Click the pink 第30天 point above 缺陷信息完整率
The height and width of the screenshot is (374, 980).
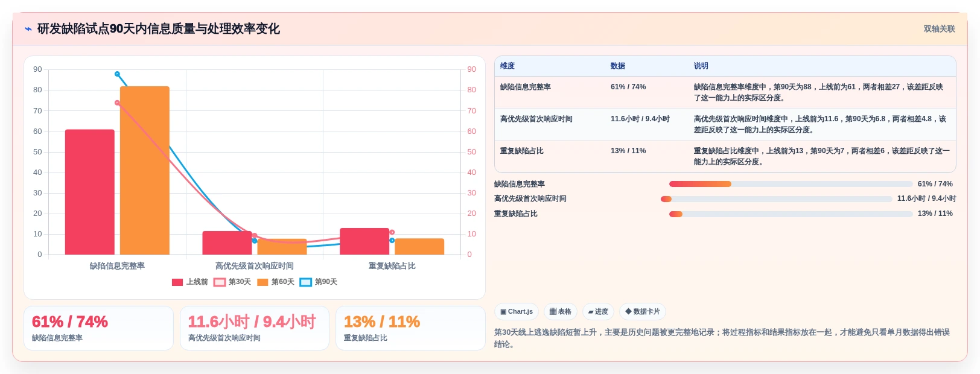click(x=117, y=103)
